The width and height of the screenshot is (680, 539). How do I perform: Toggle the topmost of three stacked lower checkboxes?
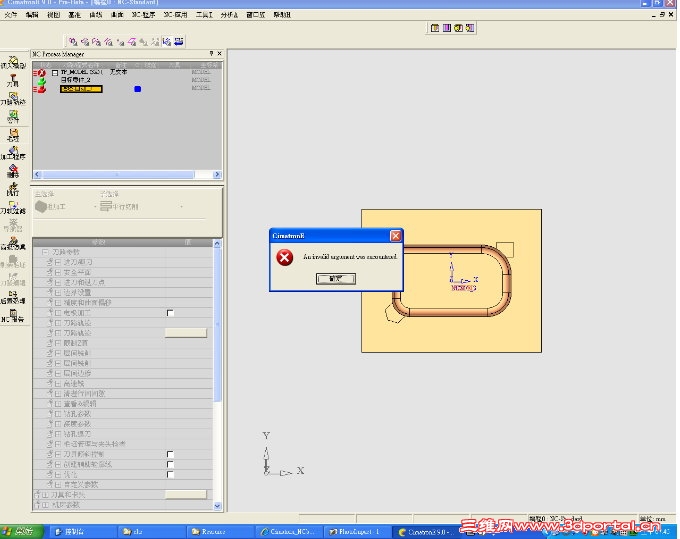(170, 454)
